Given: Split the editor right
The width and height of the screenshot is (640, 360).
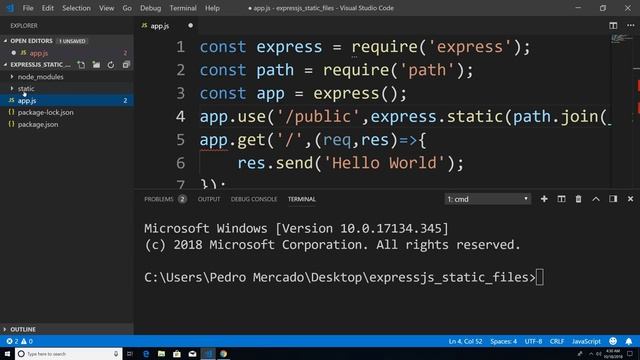Looking at the screenshot, I should click(613, 25).
